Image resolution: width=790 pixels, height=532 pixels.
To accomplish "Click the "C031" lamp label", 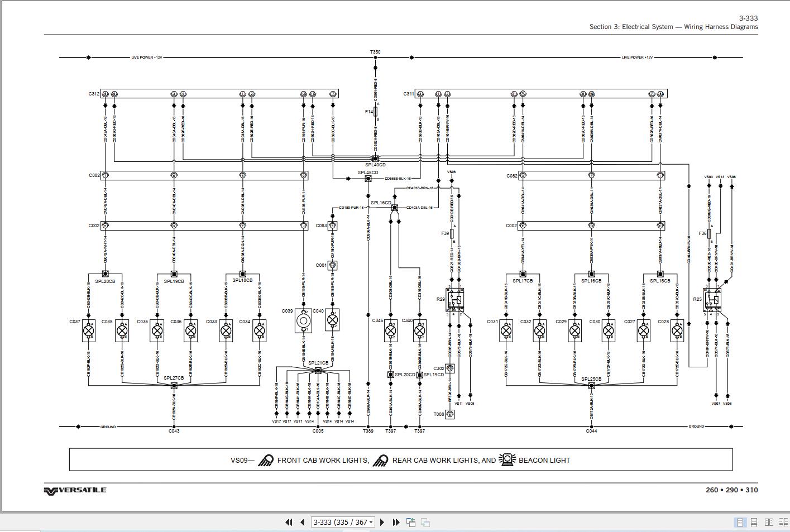I will [492, 322].
